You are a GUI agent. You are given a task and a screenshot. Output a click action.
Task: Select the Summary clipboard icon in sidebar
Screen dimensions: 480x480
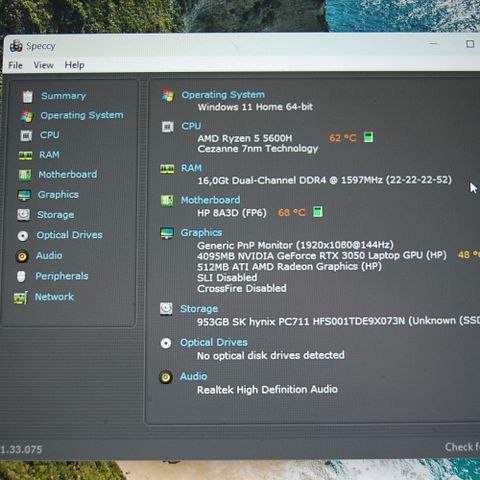point(27,96)
